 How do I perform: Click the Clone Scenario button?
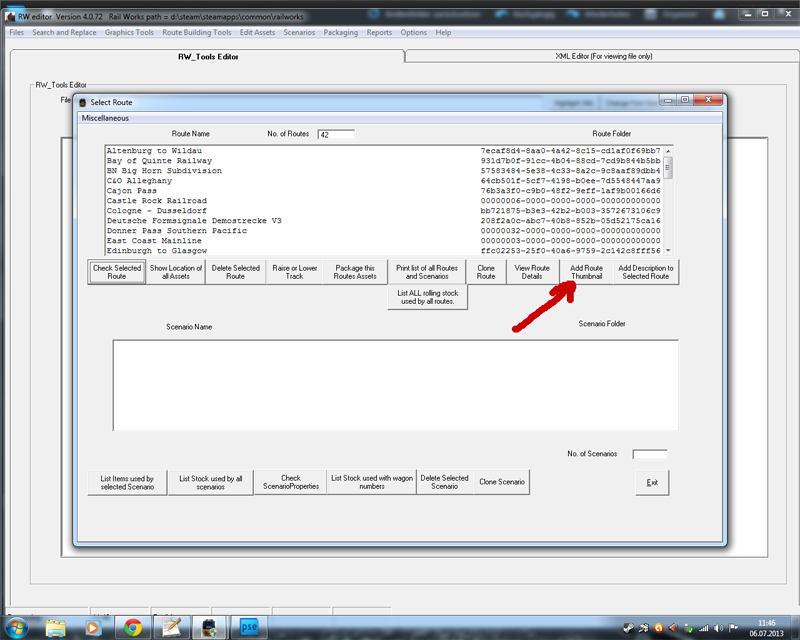pyautogui.click(x=502, y=482)
